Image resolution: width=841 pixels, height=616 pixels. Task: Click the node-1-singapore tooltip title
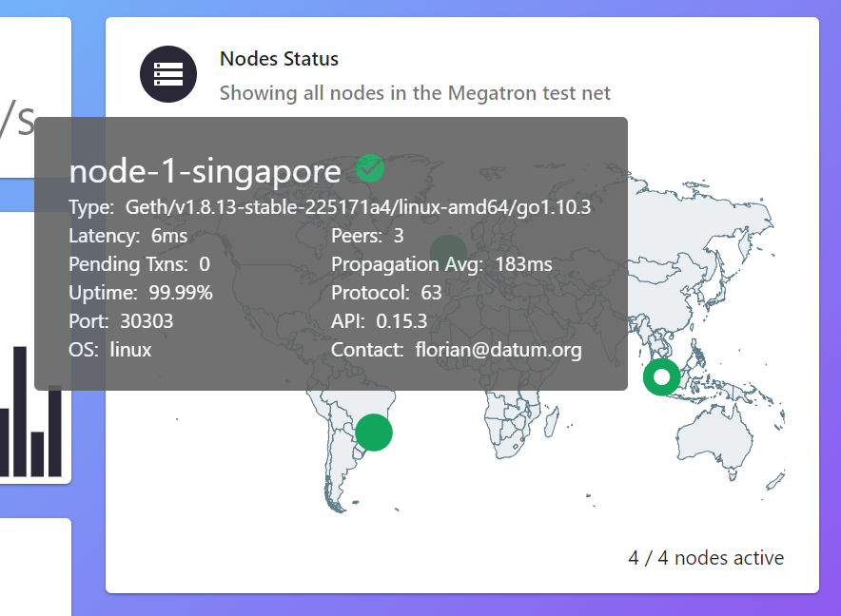205,171
